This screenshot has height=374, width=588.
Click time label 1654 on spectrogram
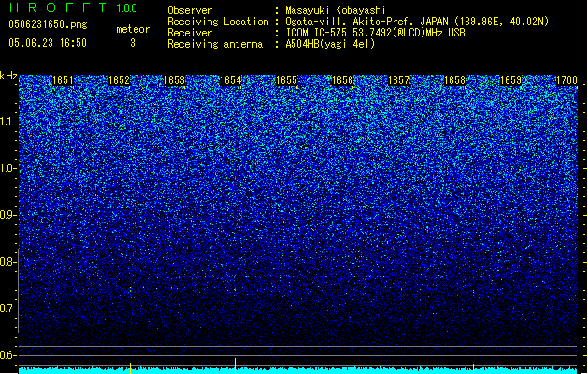point(231,80)
